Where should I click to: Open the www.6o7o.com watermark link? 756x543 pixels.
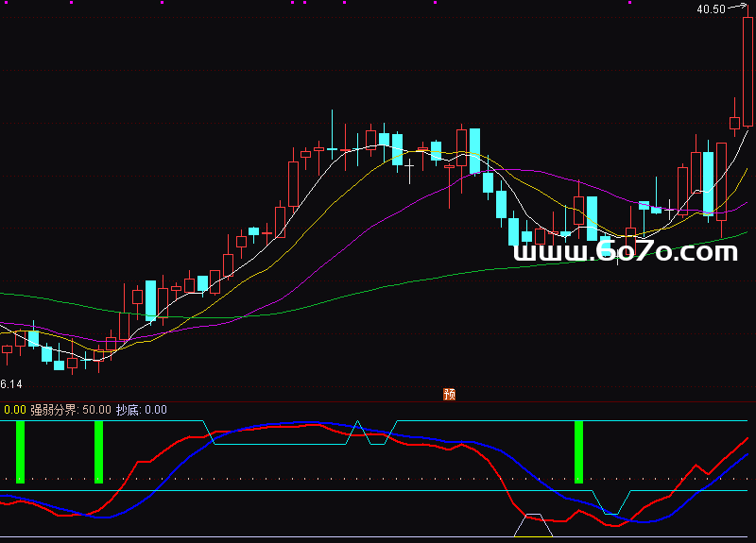[x=625, y=252]
